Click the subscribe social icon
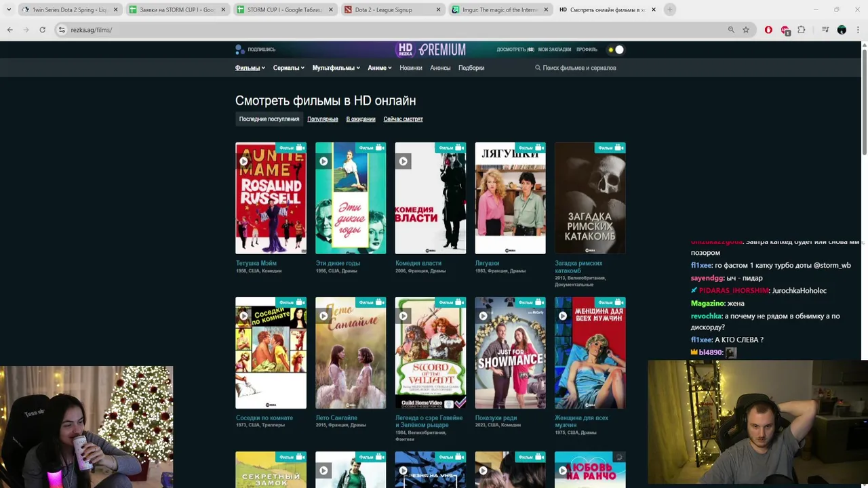868x488 pixels. [x=239, y=49]
